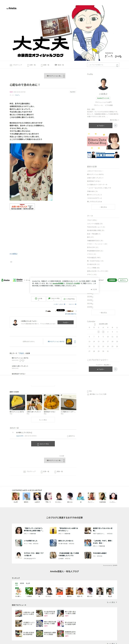Go to ブログトップ in top navigation
The width and height of the screenshot is (129, 644).
click(x=16, y=65)
